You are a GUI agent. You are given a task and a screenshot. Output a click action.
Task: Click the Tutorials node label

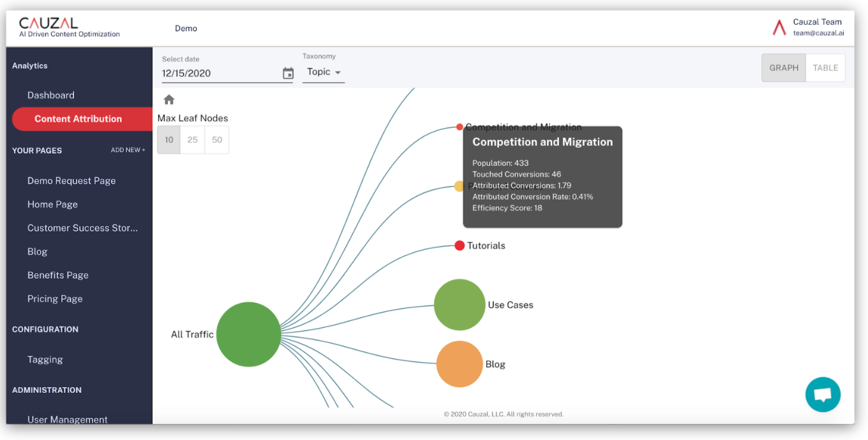(x=486, y=246)
